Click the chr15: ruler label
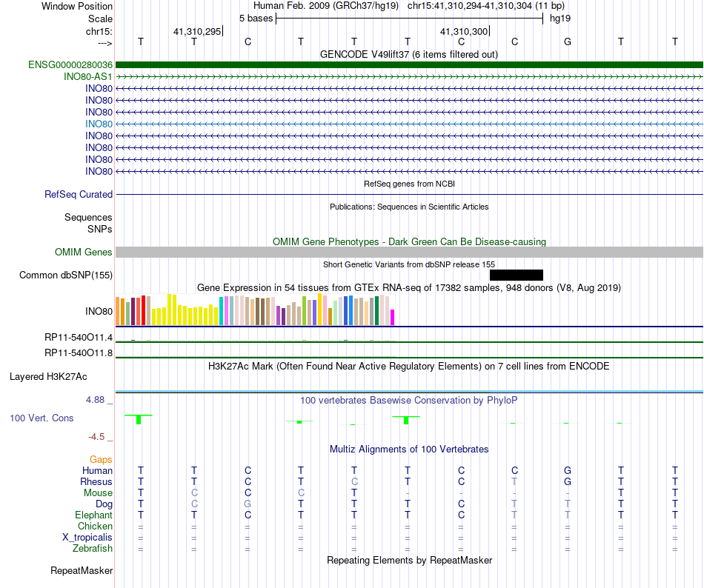The height and width of the screenshot is (588, 704). (x=99, y=31)
